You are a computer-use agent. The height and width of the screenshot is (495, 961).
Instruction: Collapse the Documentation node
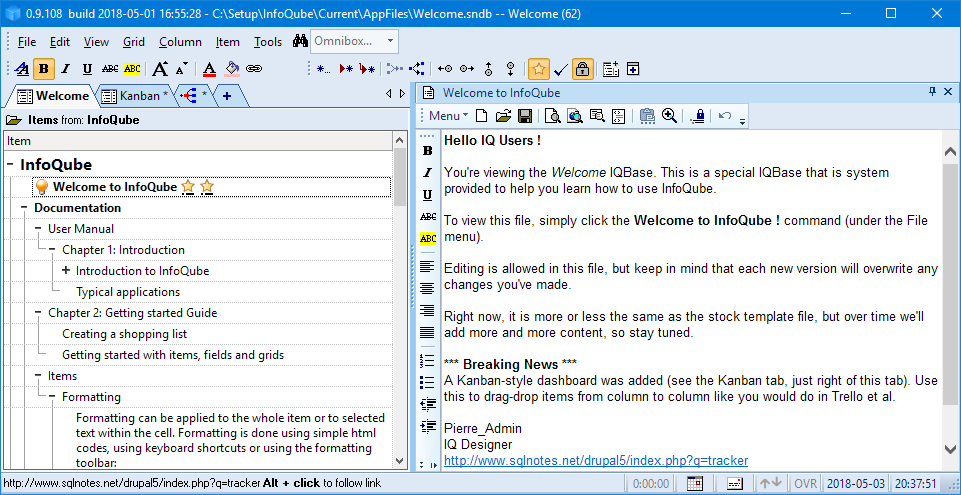pos(24,208)
